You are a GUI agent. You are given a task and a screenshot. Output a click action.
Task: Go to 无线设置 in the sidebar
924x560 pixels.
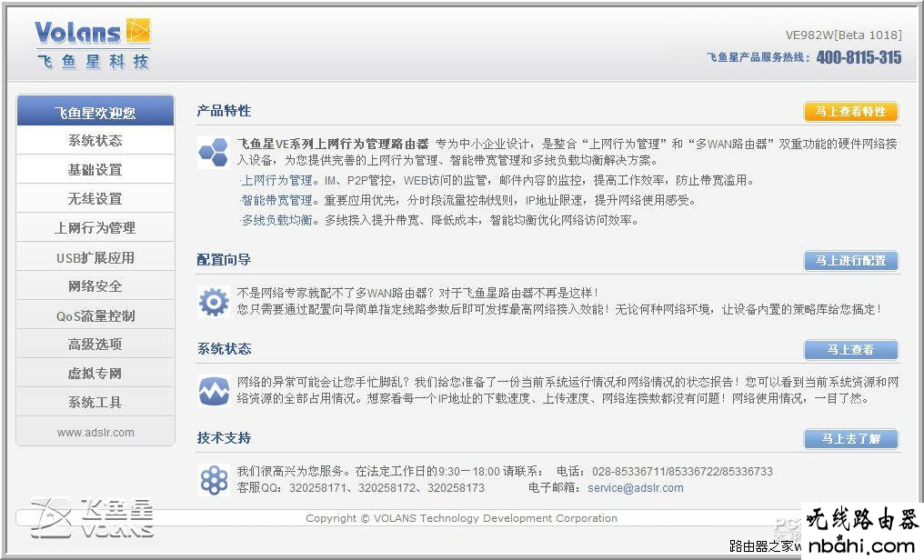tap(95, 198)
